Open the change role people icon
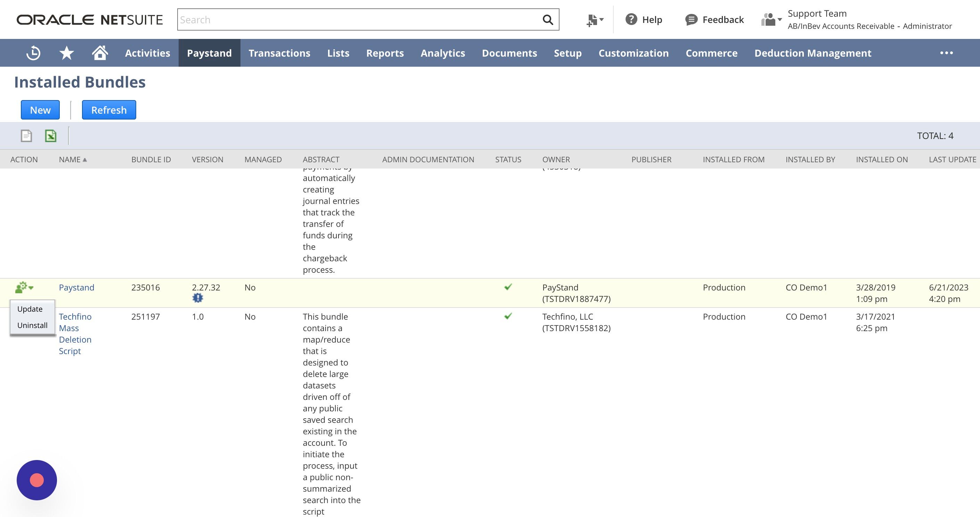 [x=768, y=20]
